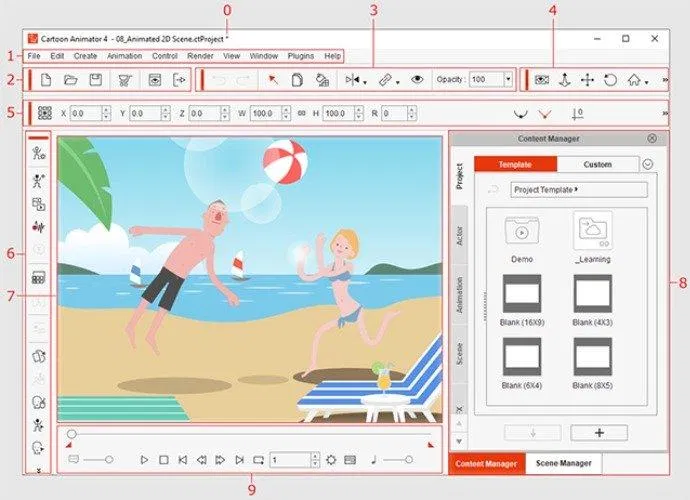Open the File menu
Screen dimensions: 690x500
[x=34, y=56]
